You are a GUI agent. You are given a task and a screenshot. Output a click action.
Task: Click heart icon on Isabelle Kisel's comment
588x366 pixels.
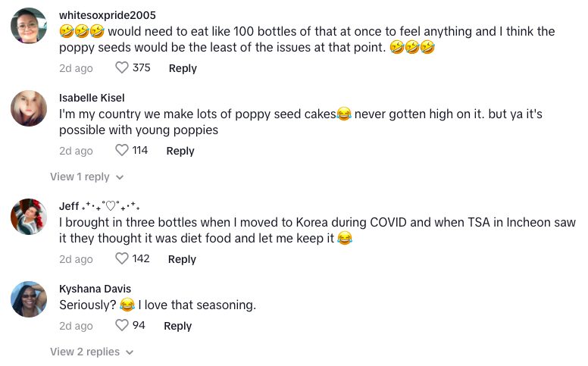click(x=122, y=151)
